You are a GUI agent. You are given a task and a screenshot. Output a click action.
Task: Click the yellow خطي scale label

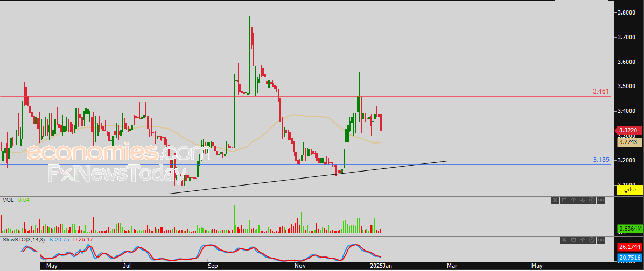(630, 190)
